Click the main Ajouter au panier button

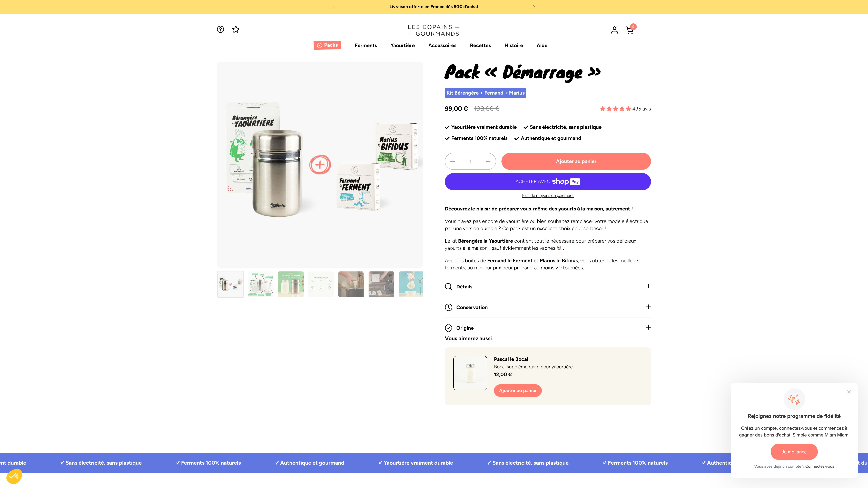pos(576,161)
